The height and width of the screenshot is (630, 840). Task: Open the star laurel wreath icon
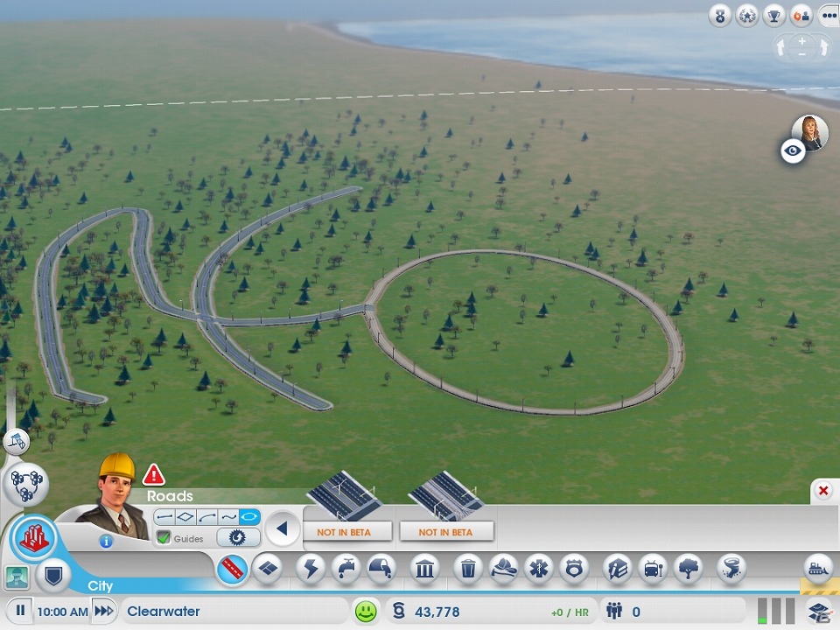pos(747,17)
